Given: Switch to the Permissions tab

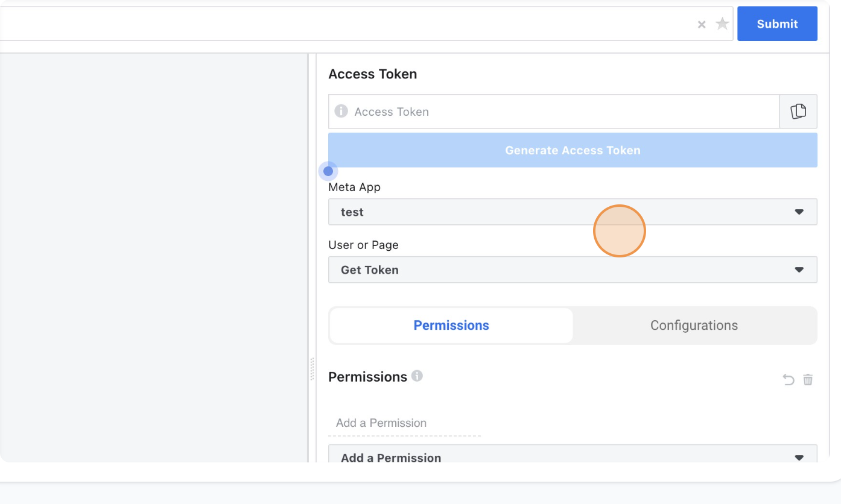Looking at the screenshot, I should tap(451, 326).
